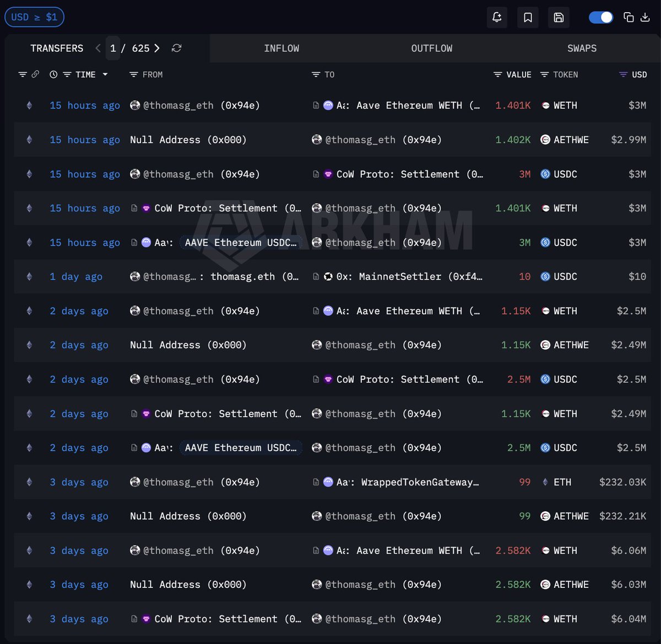
Task: Click the save disk icon
Action: (559, 17)
